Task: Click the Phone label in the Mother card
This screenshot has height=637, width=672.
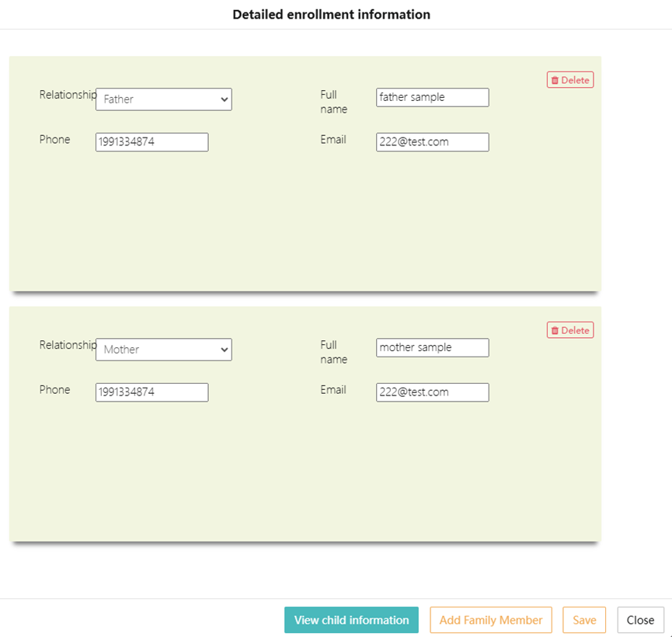Action: tap(54, 390)
